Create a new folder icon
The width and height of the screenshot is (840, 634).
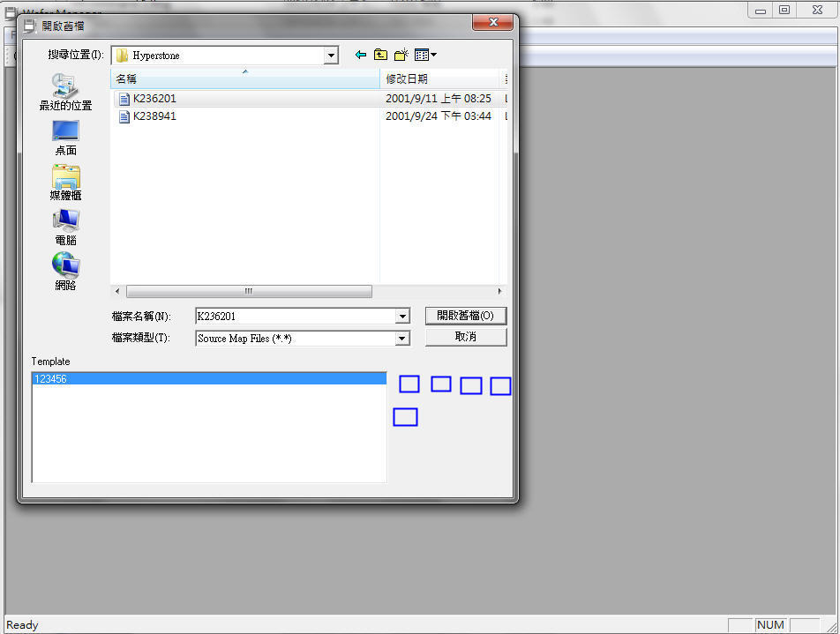click(x=401, y=55)
